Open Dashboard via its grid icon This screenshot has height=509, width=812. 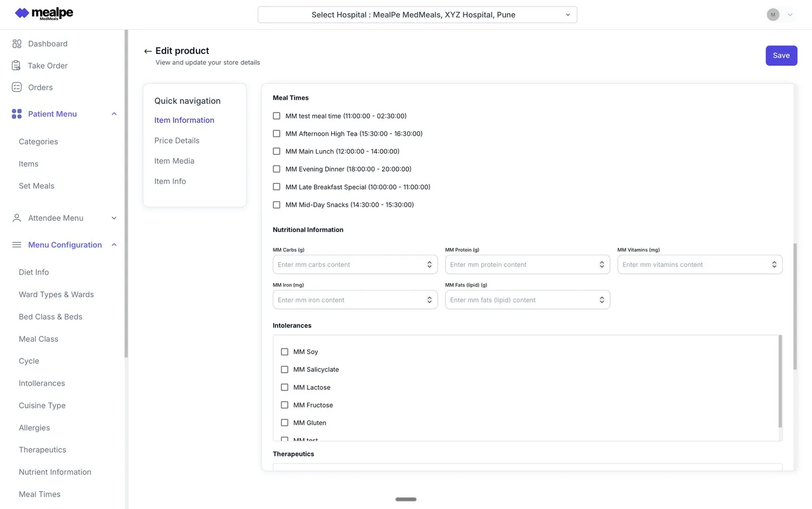click(17, 44)
